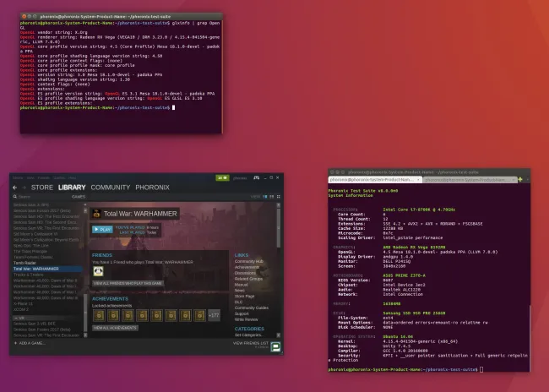
Task: Add a new terminal tab with green plus
Action: pyautogui.click(x=520, y=179)
